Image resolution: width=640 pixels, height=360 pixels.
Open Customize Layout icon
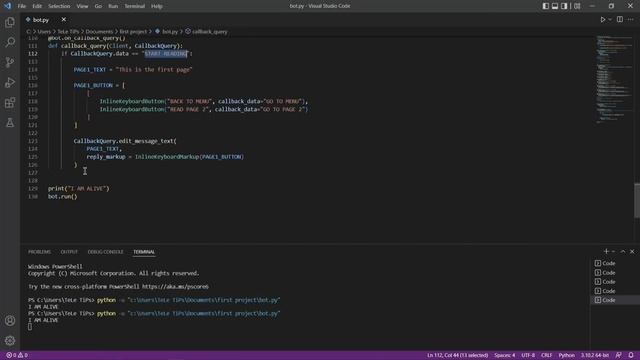tap(577, 6)
